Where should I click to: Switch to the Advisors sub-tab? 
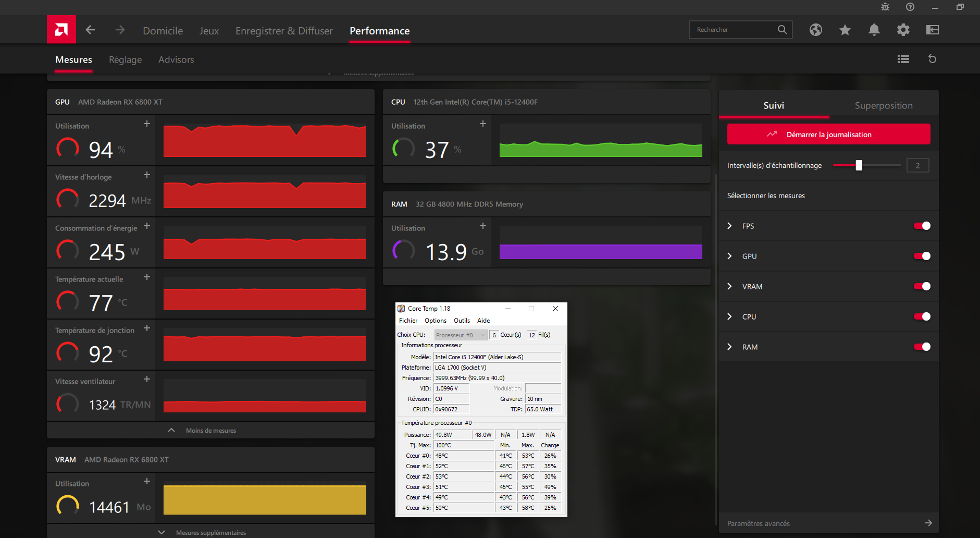pos(176,59)
